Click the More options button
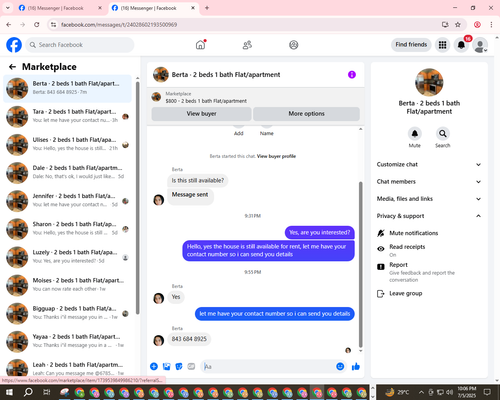Image resolution: width=500 pixels, height=400 pixels. [x=306, y=114]
